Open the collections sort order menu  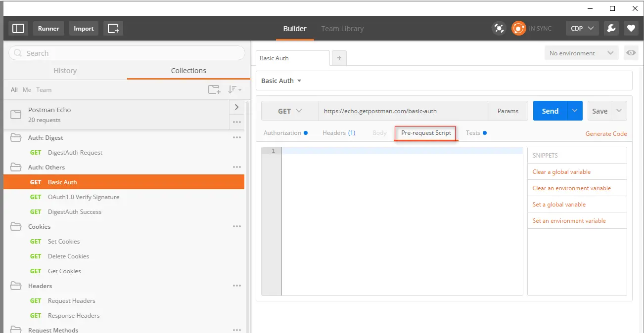pos(234,89)
